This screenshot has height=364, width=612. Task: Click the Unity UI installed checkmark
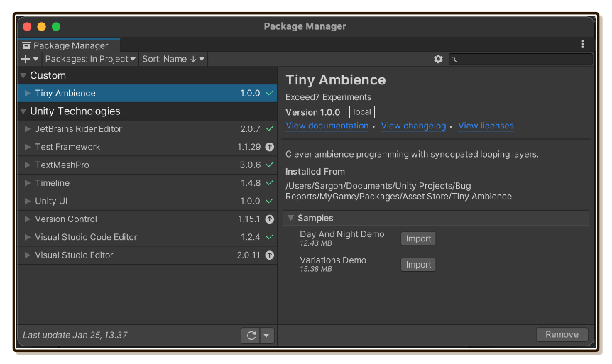269,201
